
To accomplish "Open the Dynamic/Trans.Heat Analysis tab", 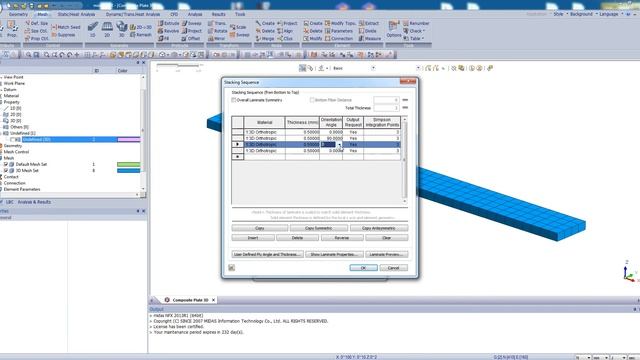I will tap(133, 14).
